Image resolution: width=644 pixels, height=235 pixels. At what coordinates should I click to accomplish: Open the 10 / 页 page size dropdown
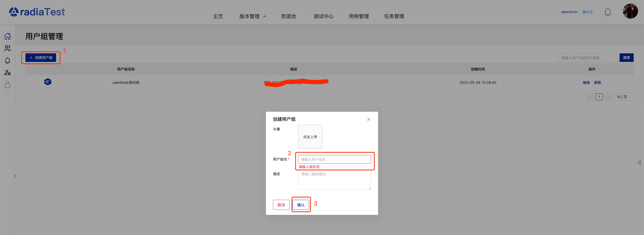623,97
